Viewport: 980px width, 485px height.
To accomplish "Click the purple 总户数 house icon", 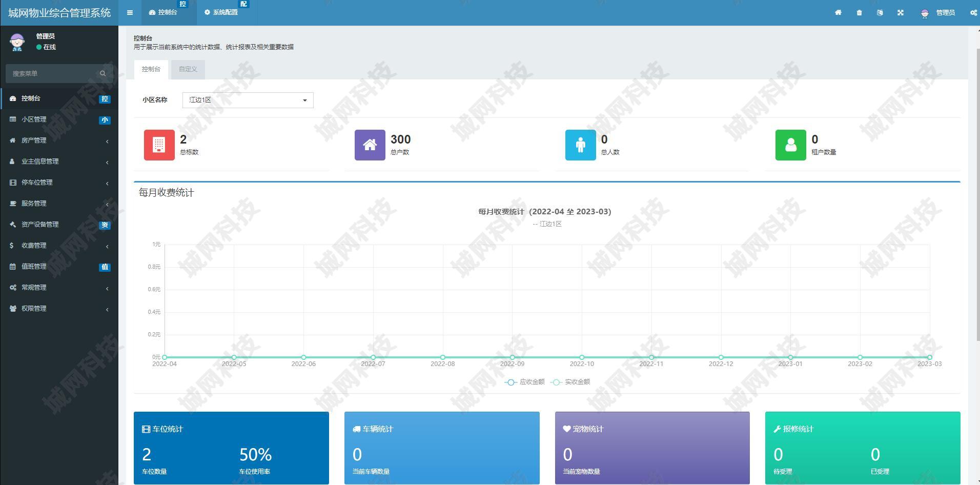I will [370, 145].
